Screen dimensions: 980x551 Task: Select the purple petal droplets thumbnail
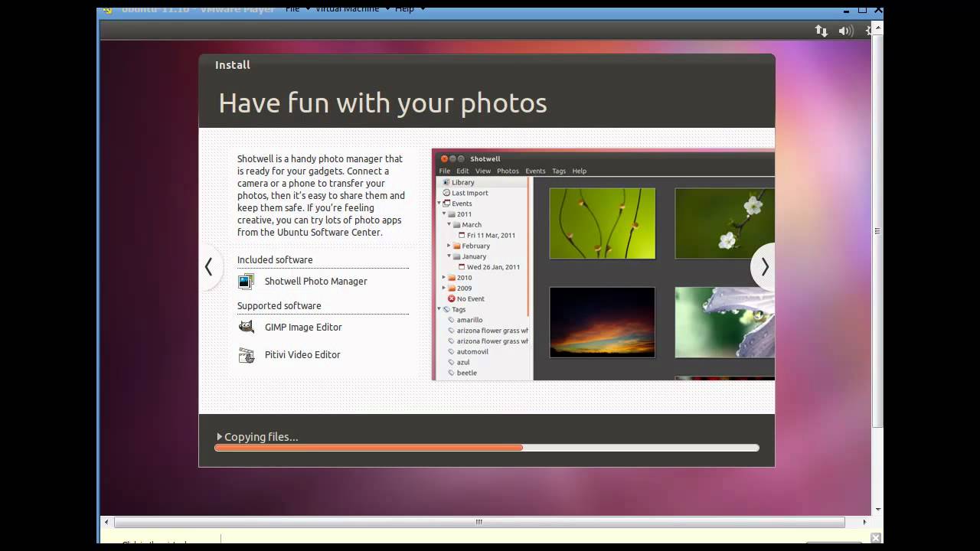point(724,322)
